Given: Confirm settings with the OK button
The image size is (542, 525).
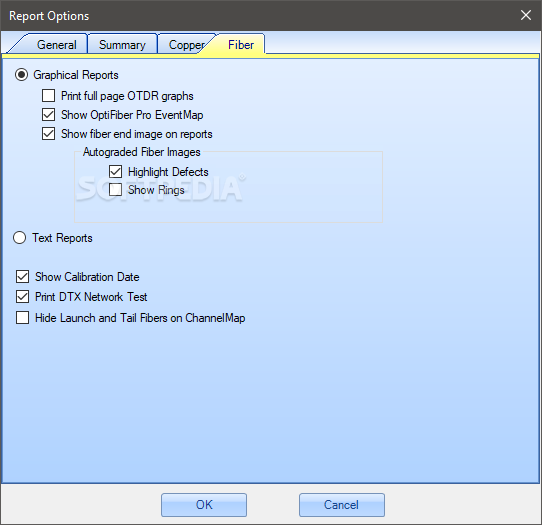Looking at the screenshot, I should coord(204,505).
